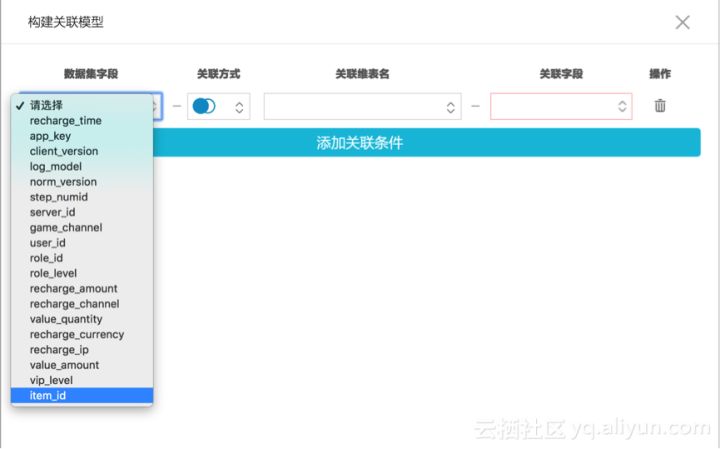The image size is (720, 449).
Task: Choose role_level field
Action: [x=82, y=273]
